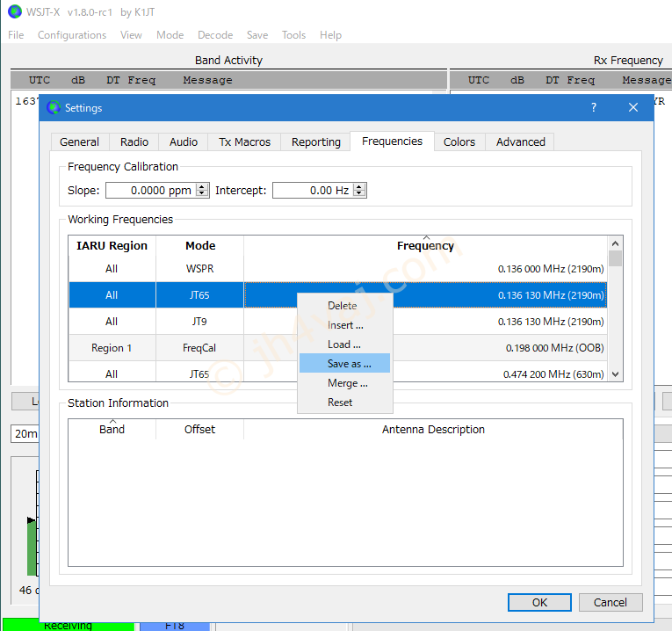Open the Decode menu
672x631 pixels.
pos(215,35)
